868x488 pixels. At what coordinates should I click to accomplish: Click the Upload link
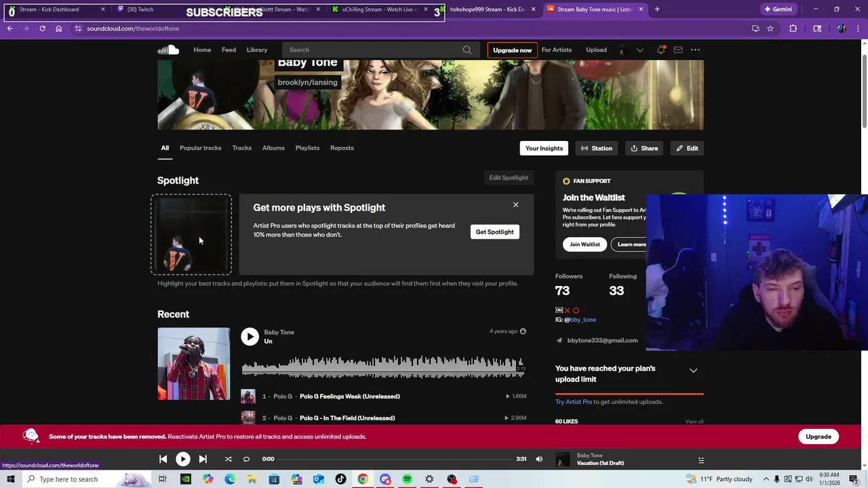[596, 49]
